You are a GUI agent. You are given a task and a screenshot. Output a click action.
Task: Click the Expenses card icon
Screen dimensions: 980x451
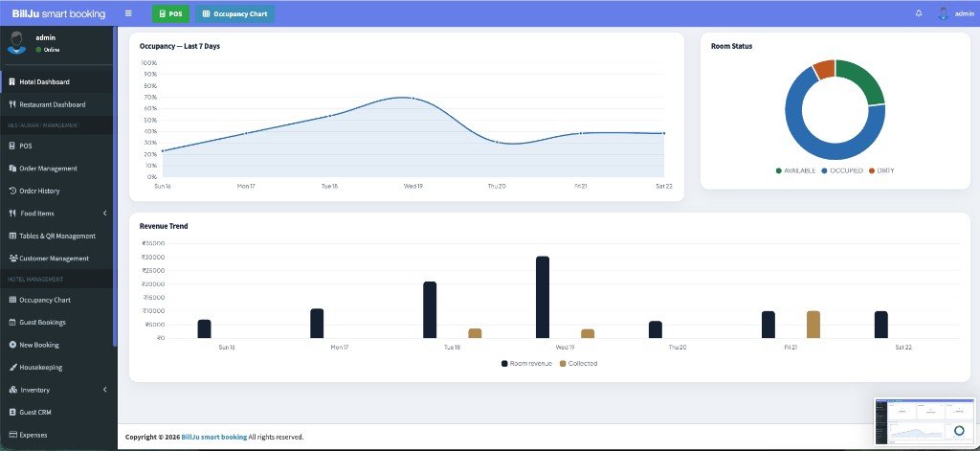point(12,435)
